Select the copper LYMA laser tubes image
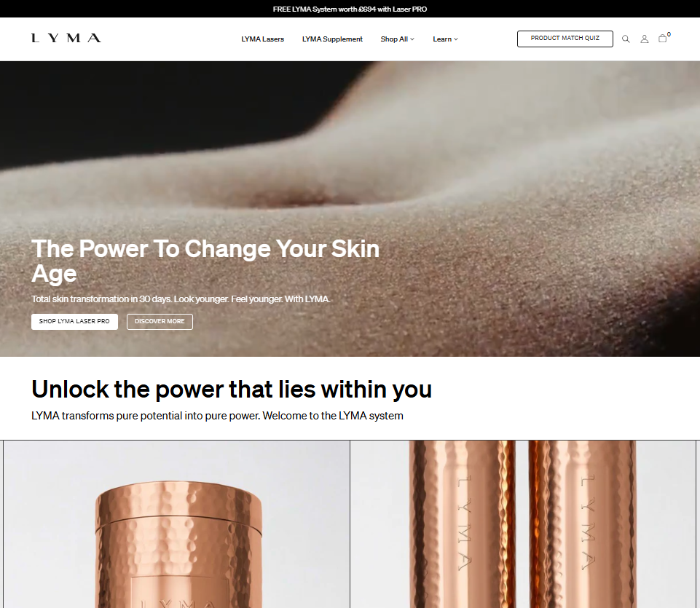The height and width of the screenshot is (608, 700). tap(523, 524)
